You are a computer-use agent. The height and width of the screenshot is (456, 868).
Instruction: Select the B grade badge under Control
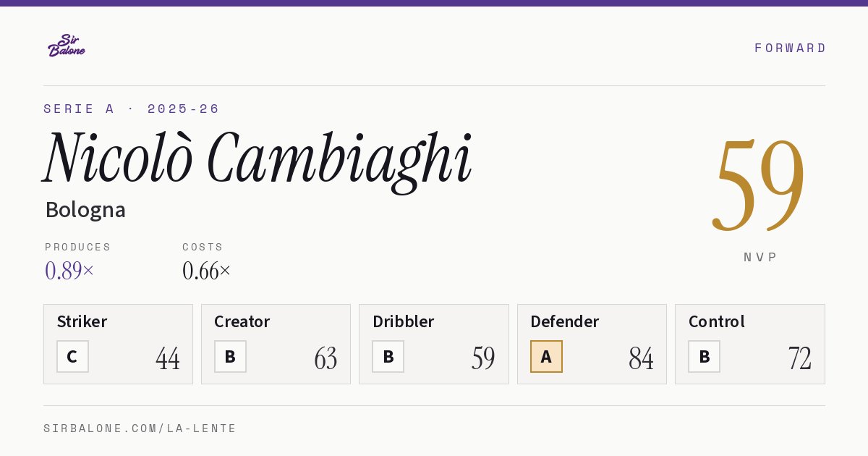[x=704, y=356]
